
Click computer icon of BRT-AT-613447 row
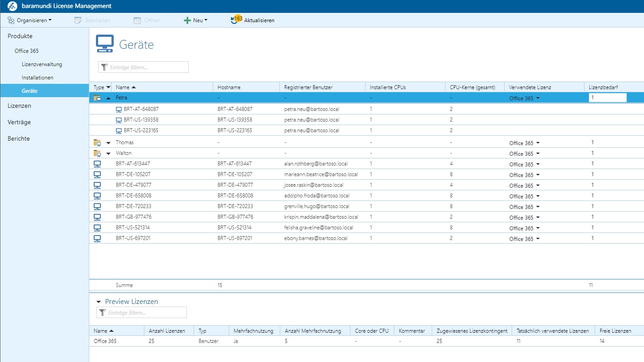[97, 164]
